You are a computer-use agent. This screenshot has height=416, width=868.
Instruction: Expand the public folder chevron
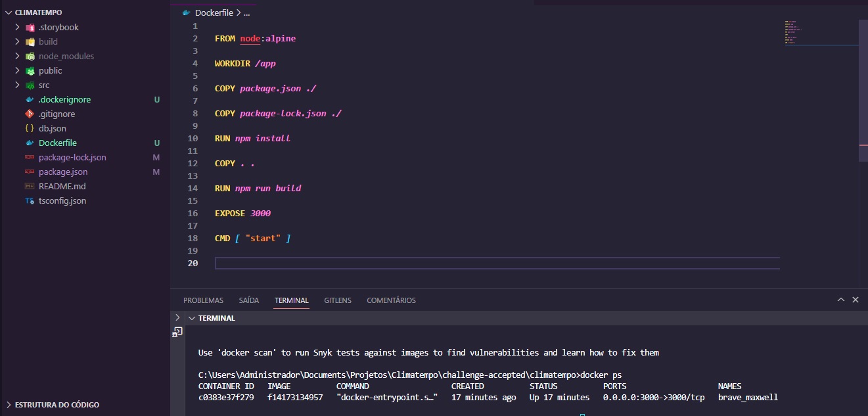(x=18, y=71)
